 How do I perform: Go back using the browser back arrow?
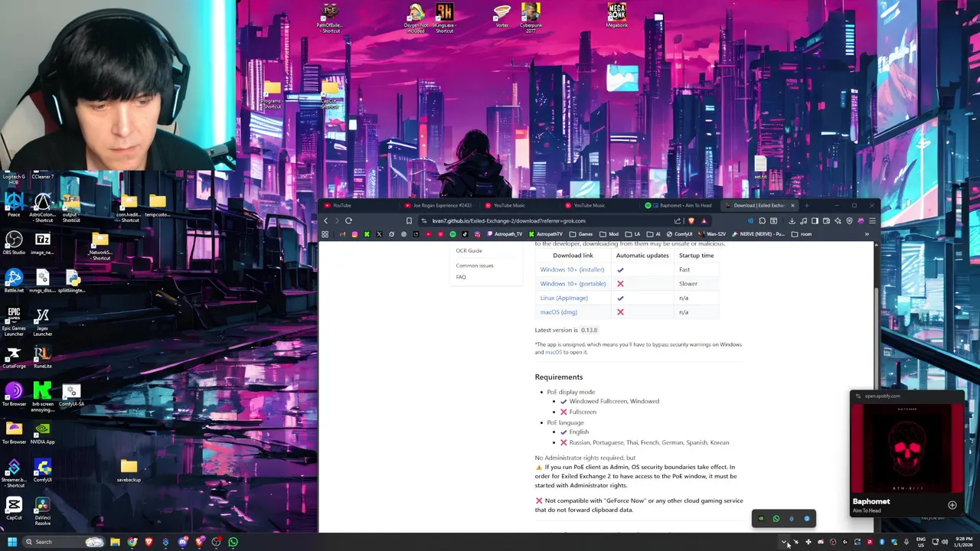(x=325, y=220)
